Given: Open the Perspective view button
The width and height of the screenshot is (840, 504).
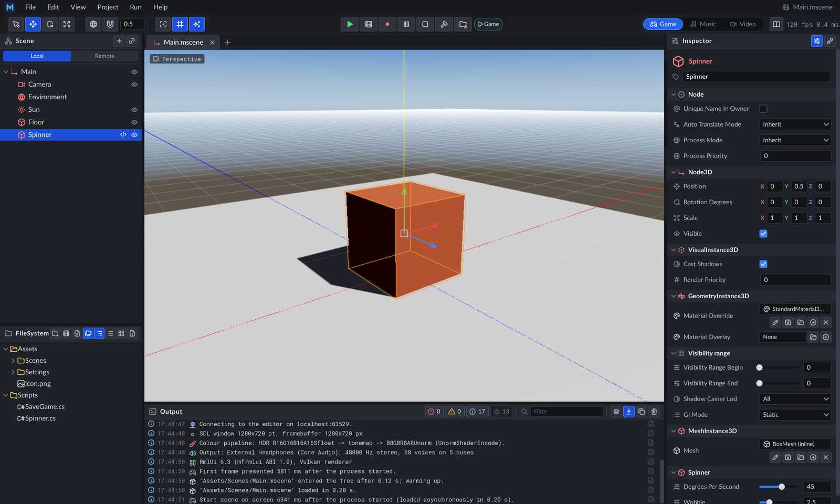Looking at the screenshot, I should coord(177,59).
